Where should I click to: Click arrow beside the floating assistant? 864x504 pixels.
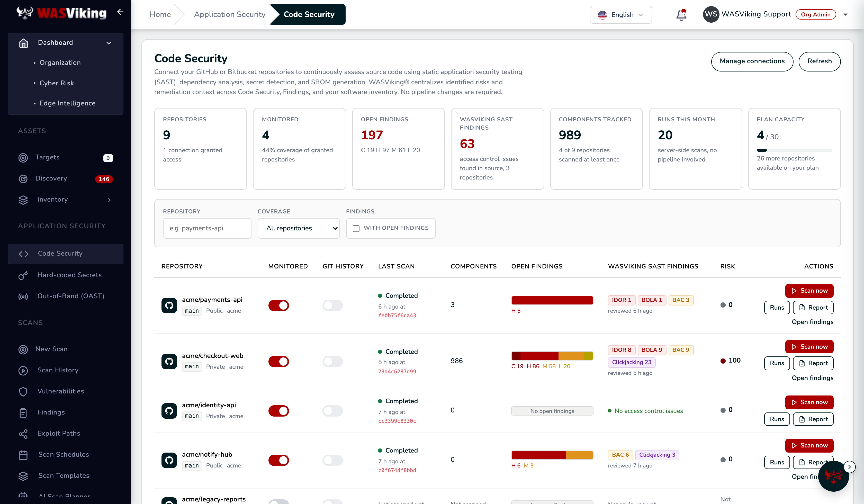(849, 467)
